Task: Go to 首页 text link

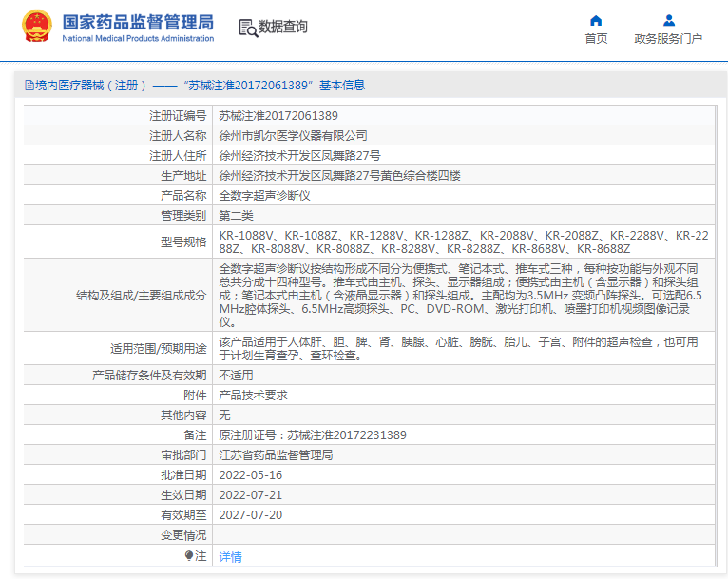Action: (x=596, y=39)
